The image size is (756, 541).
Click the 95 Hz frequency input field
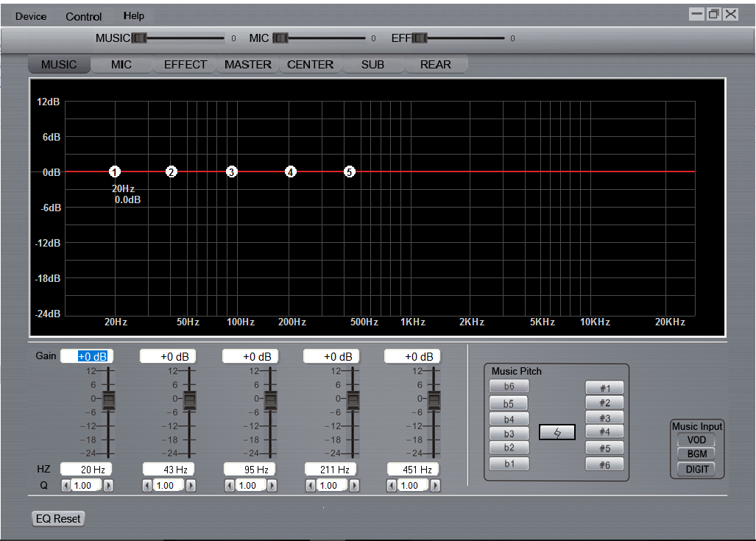[249, 470]
